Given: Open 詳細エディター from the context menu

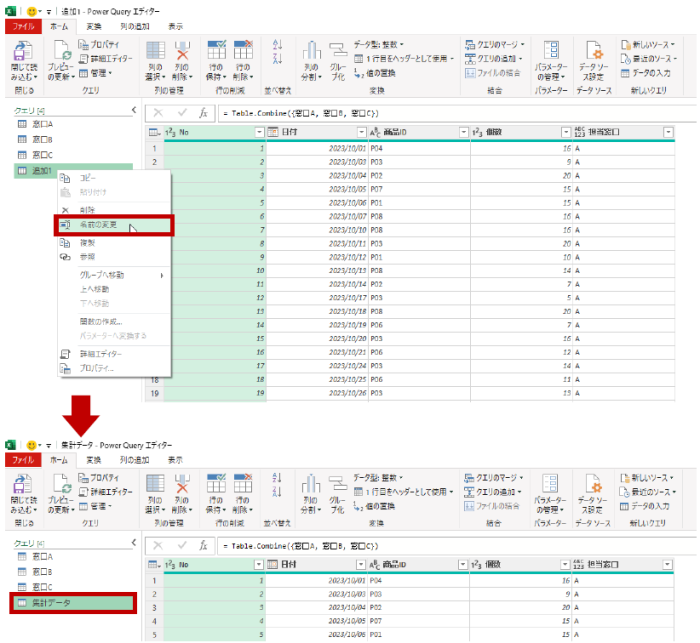Looking at the screenshot, I should coord(104,353).
